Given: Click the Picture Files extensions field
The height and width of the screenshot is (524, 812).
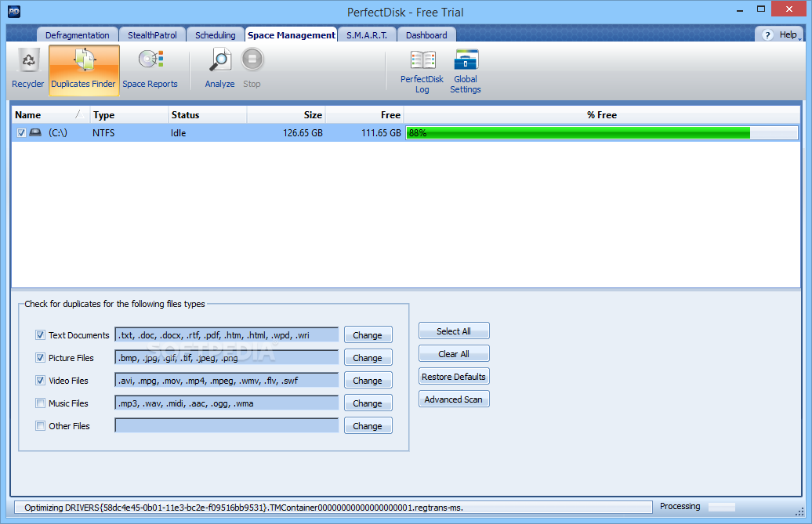Looking at the screenshot, I should coord(227,358).
